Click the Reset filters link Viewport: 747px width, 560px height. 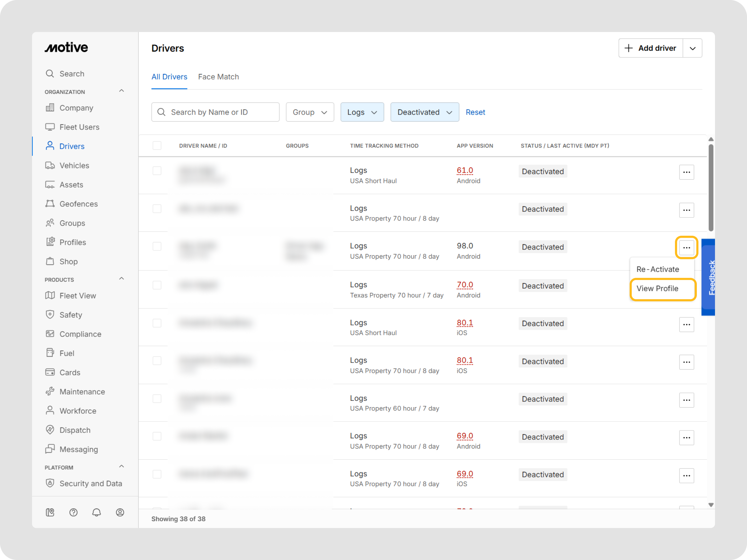pos(475,112)
